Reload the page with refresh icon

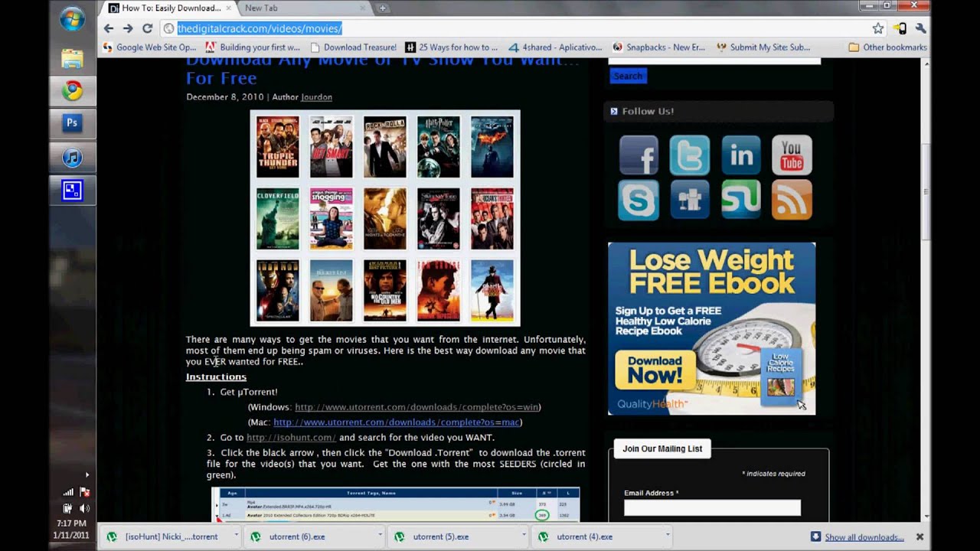(x=147, y=28)
